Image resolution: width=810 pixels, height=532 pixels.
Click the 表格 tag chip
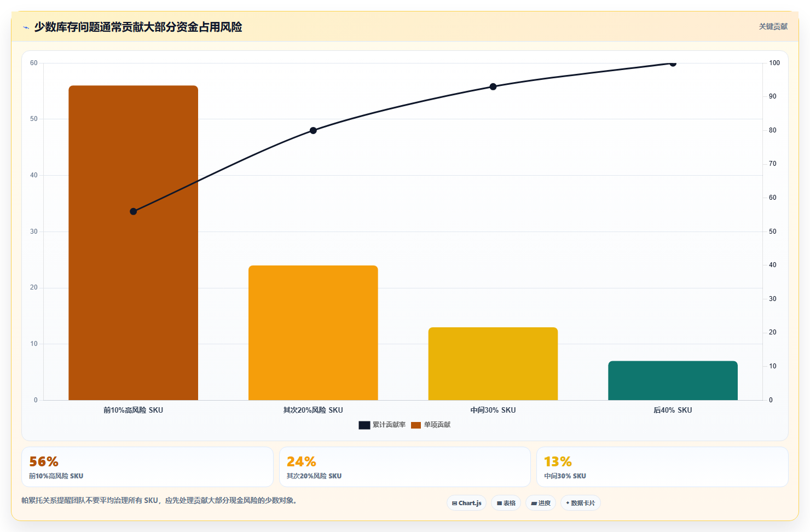[506, 503]
